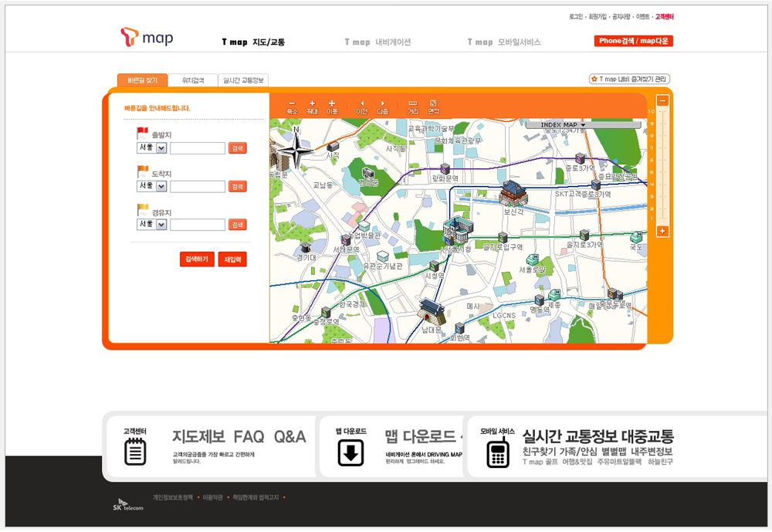Click level 5 on the zoom slider

pyautogui.click(x=662, y=172)
